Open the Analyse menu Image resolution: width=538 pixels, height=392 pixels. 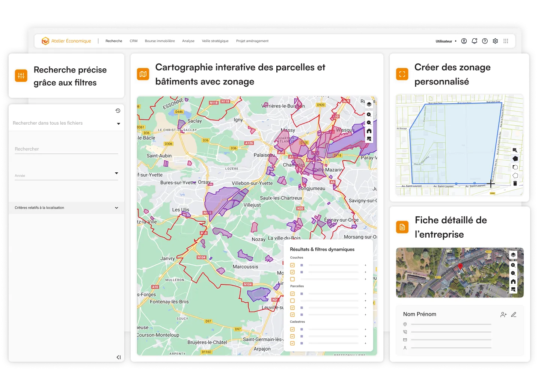[x=188, y=41]
